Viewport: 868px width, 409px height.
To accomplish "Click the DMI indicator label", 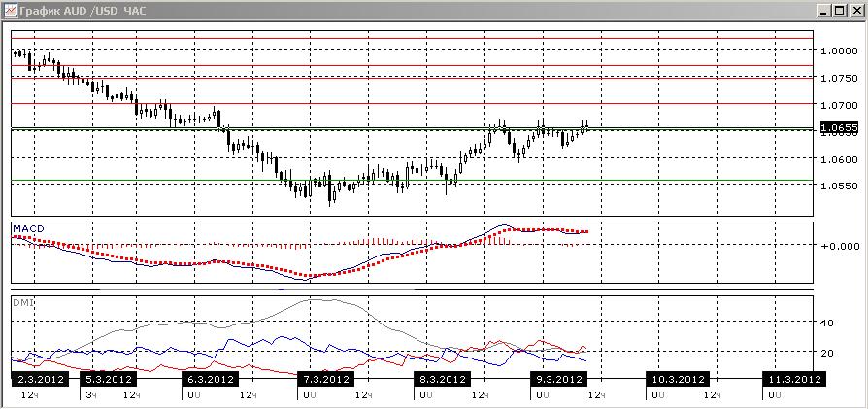I will tap(22, 302).
